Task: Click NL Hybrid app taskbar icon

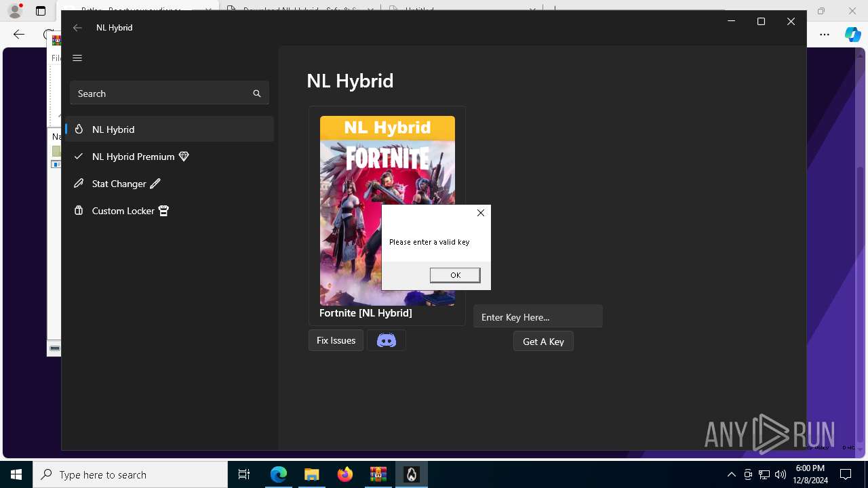Action: 412,474
